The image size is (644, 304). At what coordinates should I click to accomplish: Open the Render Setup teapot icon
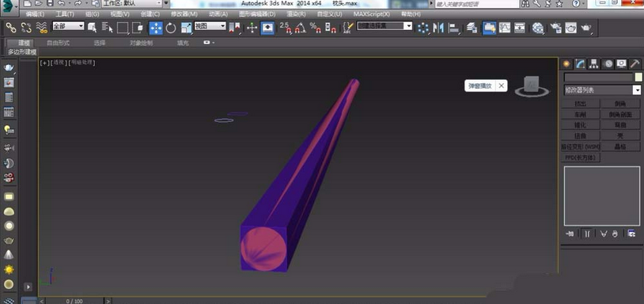click(x=555, y=28)
